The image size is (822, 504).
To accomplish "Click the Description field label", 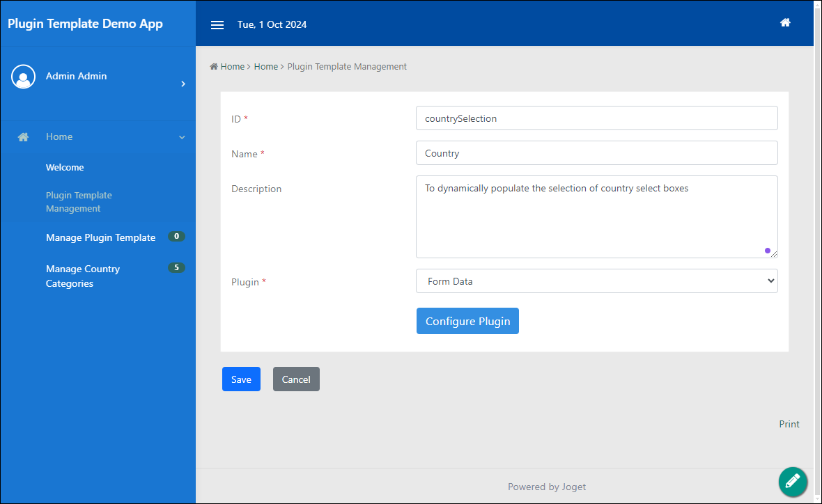I will pyautogui.click(x=256, y=189).
